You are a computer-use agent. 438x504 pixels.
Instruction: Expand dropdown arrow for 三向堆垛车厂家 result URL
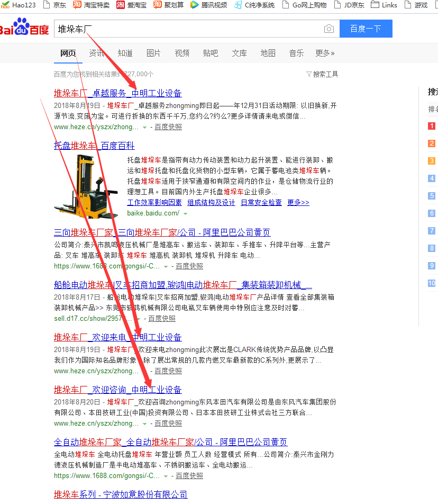[166, 267]
